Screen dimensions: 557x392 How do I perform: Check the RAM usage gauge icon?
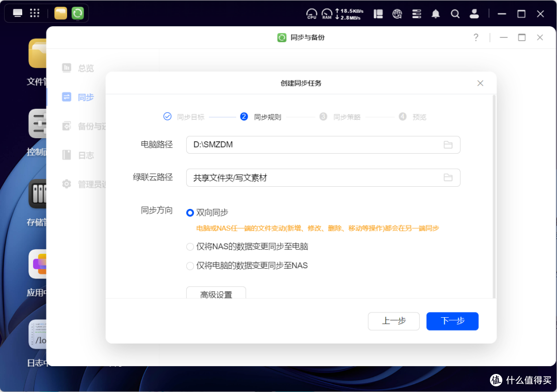pyautogui.click(x=326, y=14)
